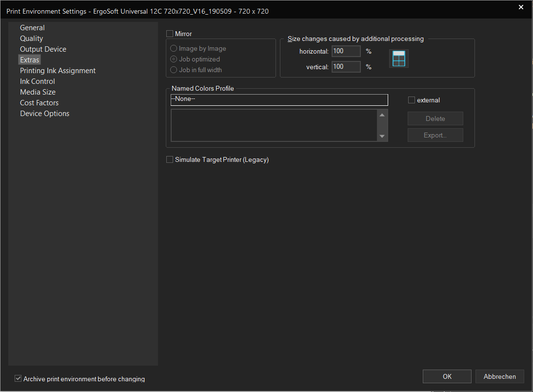Select the Extras page
This screenshot has width=533, height=392.
pyautogui.click(x=30, y=60)
